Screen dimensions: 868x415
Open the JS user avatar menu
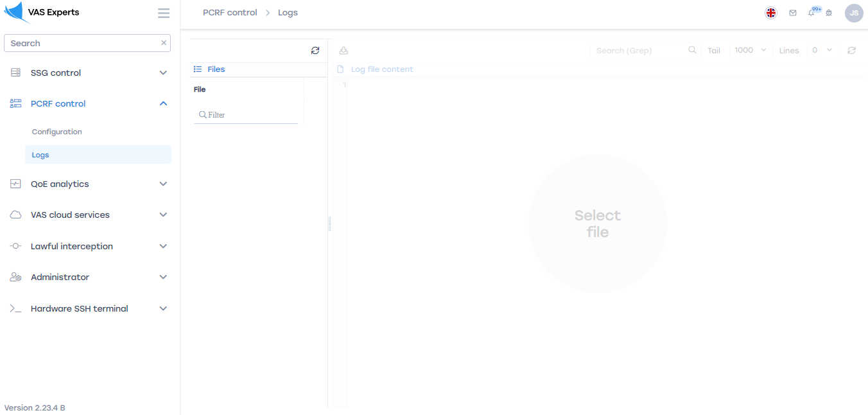pyautogui.click(x=853, y=13)
